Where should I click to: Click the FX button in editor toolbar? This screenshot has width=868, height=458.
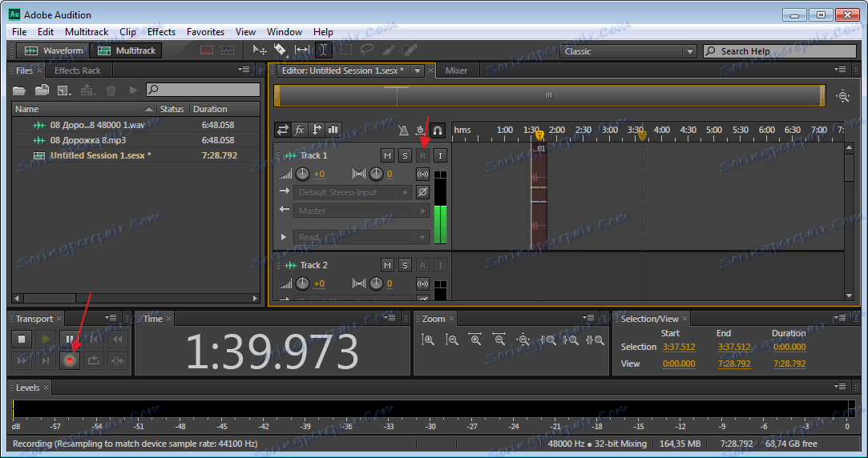click(300, 130)
